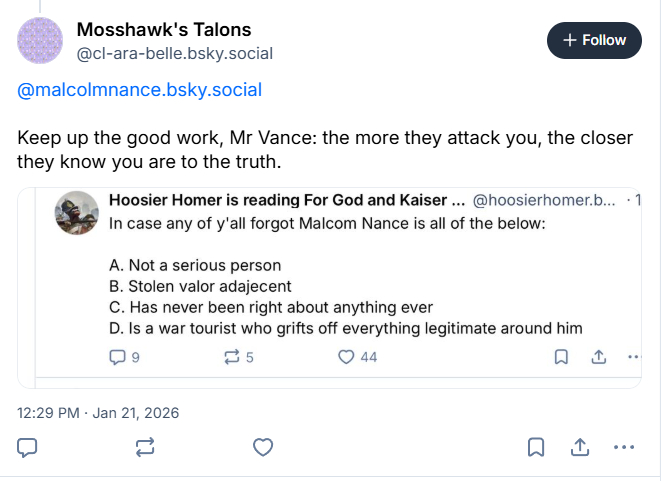View Hoosier Homer's avatar in quoted post

click(x=77, y=212)
